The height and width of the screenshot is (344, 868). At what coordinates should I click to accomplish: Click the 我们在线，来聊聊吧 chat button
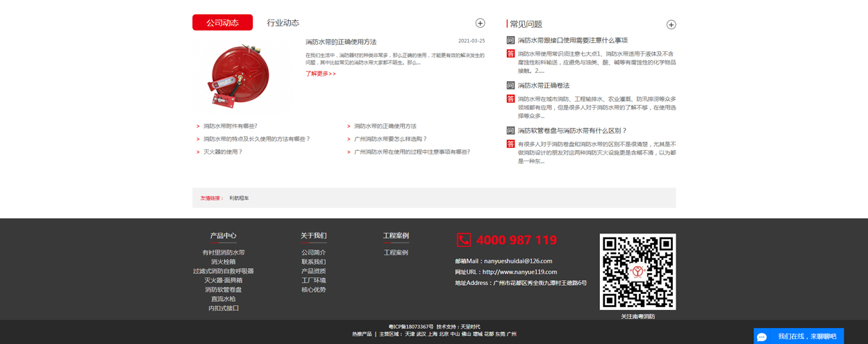pyautogui.click(x=806, y=336)
